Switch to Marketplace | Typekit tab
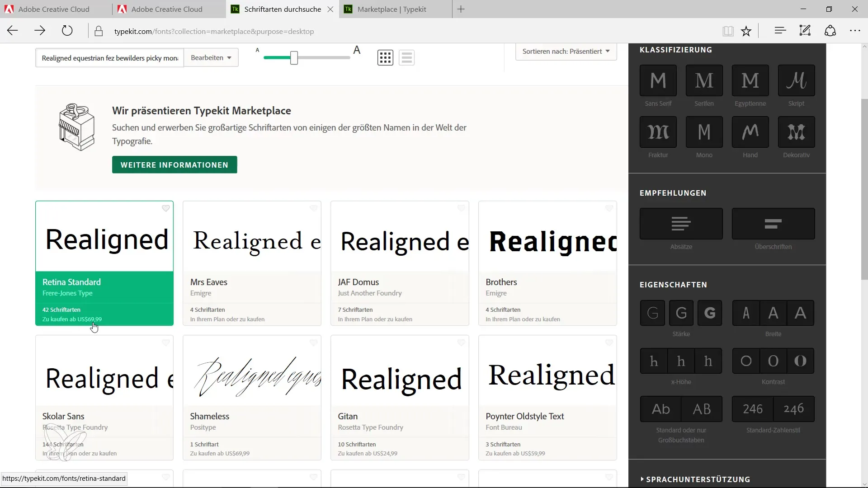 coord(396,9)
